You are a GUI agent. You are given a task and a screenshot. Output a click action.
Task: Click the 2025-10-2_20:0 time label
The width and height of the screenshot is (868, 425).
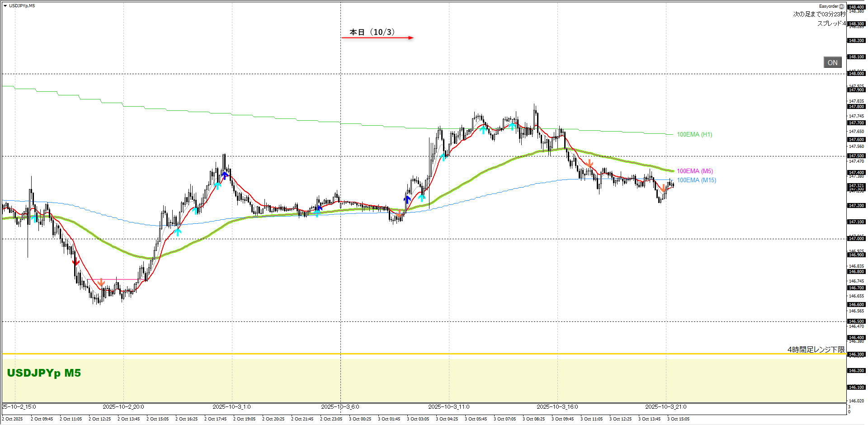[x=123, y=407]
